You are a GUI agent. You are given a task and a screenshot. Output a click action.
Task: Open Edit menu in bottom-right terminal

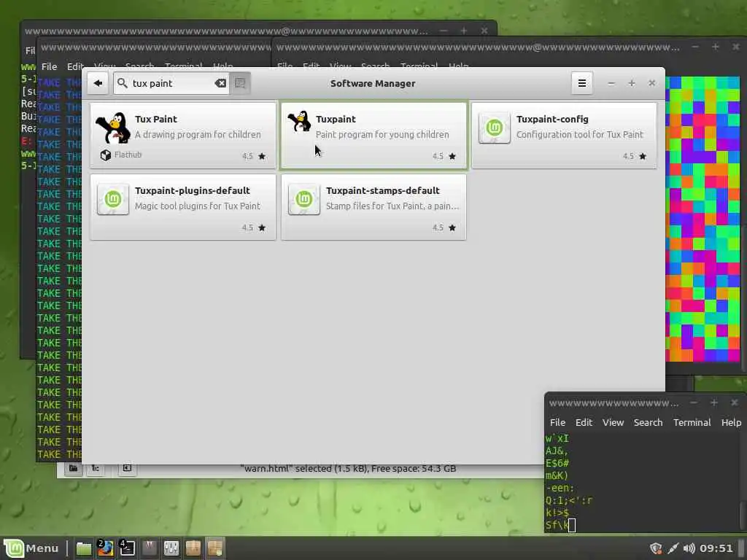pos(584,422)
